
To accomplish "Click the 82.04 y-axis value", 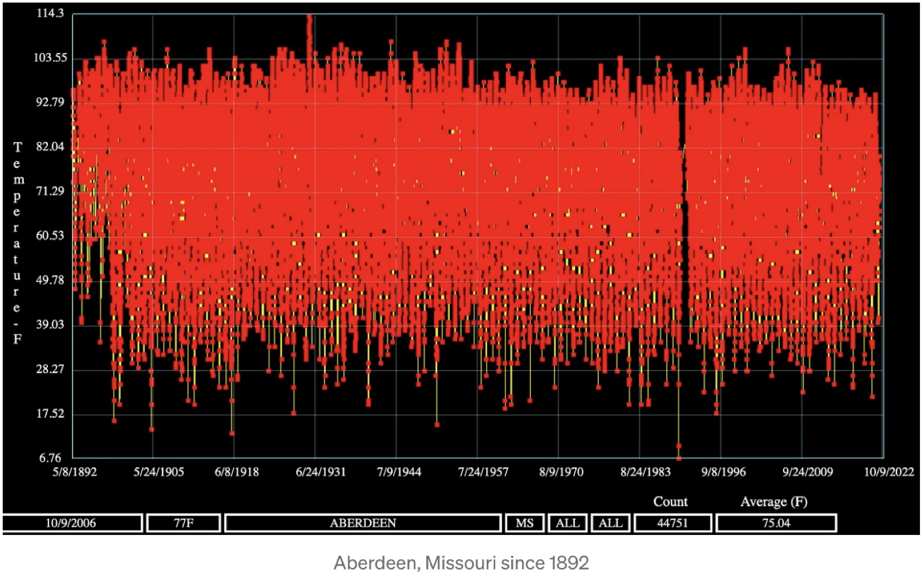I will 50,147.
